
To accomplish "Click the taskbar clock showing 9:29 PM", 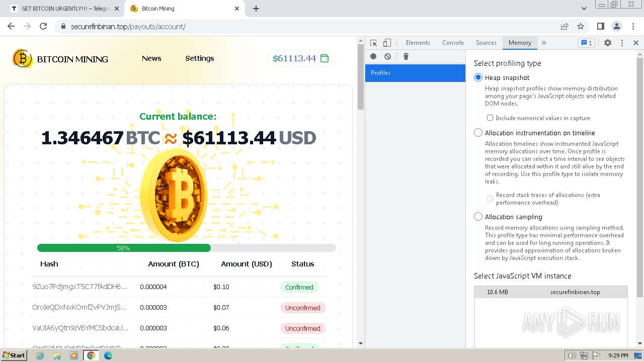I will [x=618, y=355].
